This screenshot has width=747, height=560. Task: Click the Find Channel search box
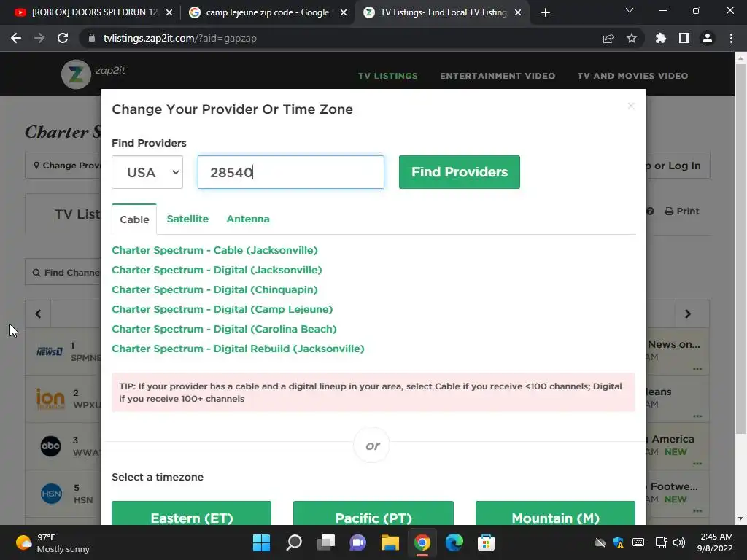coord(64,273)
